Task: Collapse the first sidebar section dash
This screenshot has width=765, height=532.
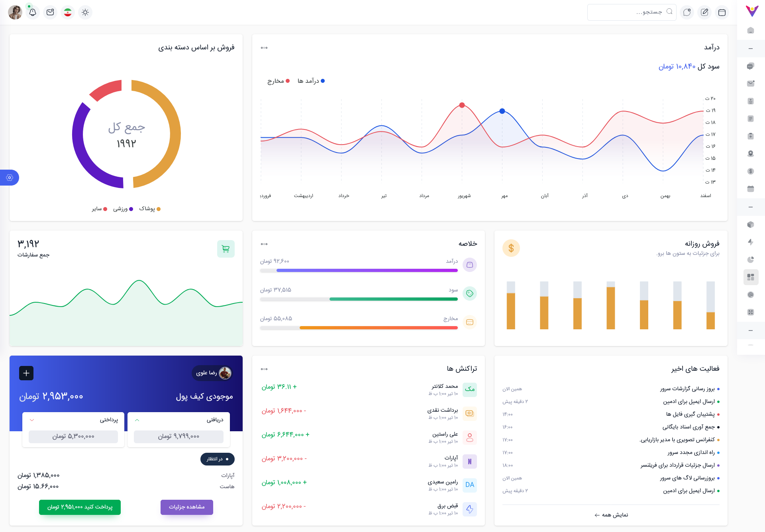Action: [751, 49]
